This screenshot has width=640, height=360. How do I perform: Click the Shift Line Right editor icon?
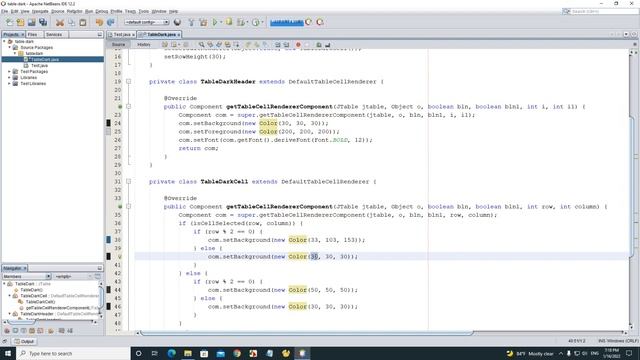(286, 44)
